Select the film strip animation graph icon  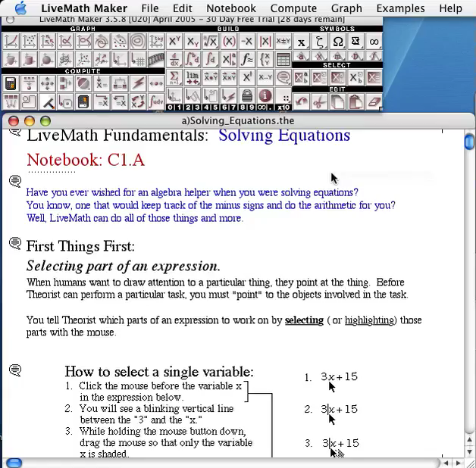155,58
